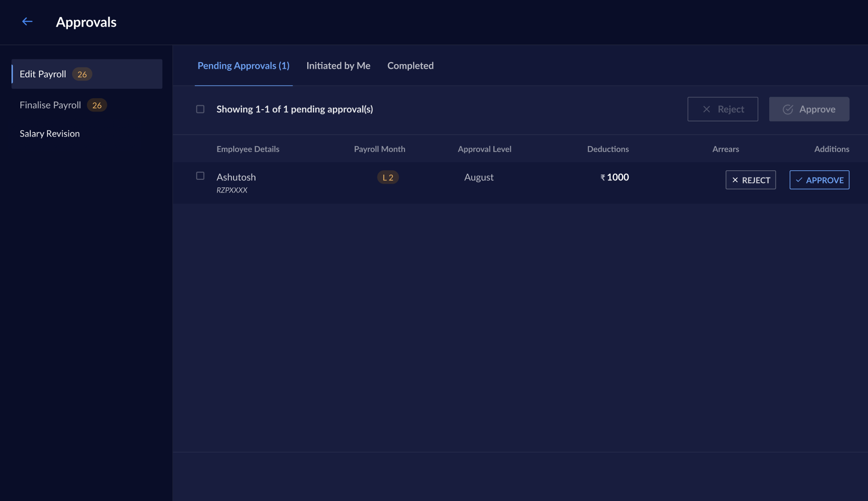This screenshot has height=501, width=868.
Task: Click the Approval Level column header
Action: tap(484, 149)
